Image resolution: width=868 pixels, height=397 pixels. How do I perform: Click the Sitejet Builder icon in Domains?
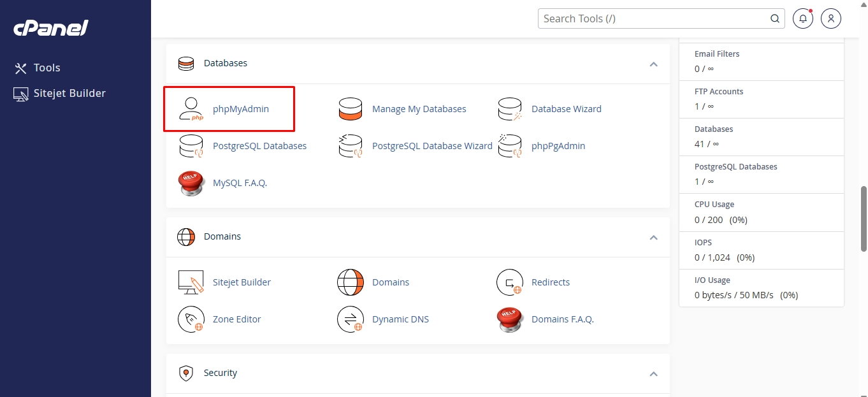pos(191,282)
